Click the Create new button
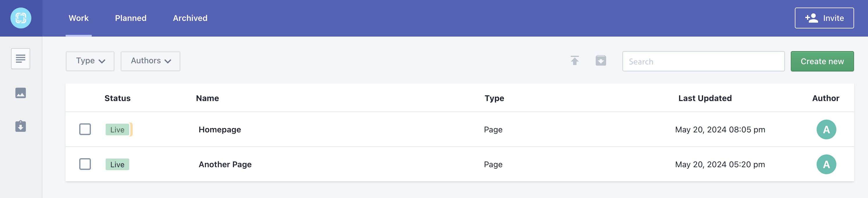The height and width of the screenshot is (198, 868). [x=822, y=61]
